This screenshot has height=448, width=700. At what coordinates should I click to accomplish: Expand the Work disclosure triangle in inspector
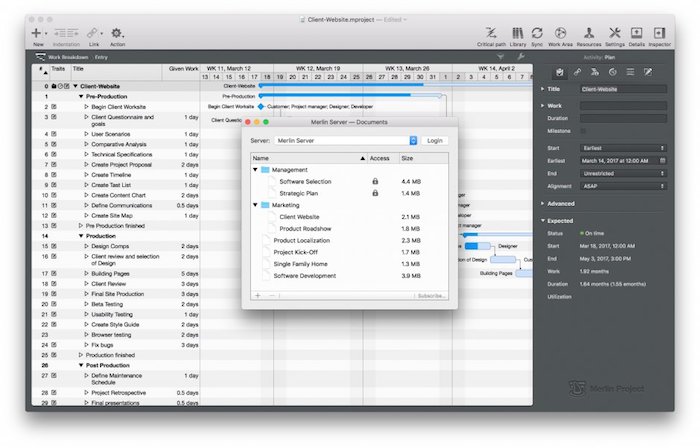click(x=542, y=106)
